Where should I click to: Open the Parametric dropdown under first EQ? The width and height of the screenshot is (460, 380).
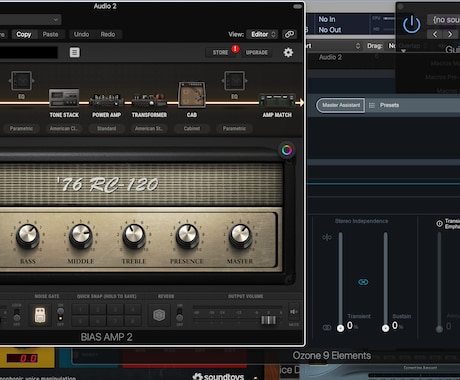pyautogui.click(x=21, y=129)
